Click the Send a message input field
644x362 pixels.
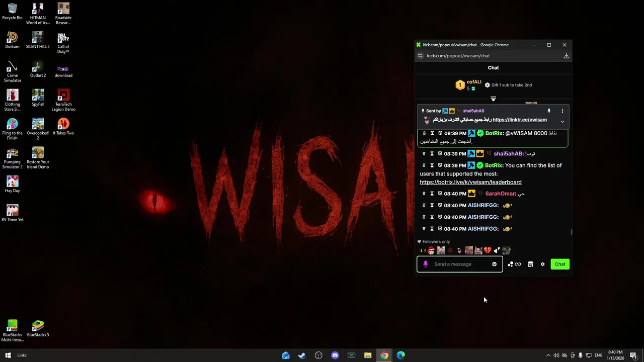[x=460, y=264]
